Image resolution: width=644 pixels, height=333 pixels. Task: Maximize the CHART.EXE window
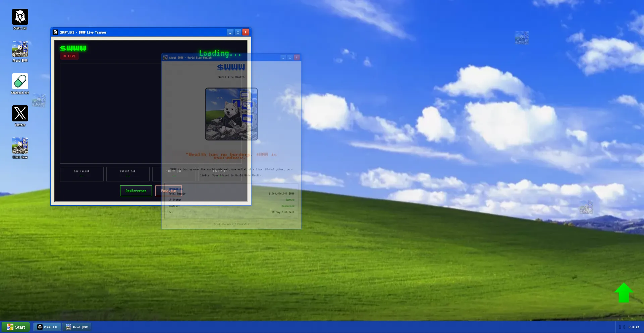[238, 32]
